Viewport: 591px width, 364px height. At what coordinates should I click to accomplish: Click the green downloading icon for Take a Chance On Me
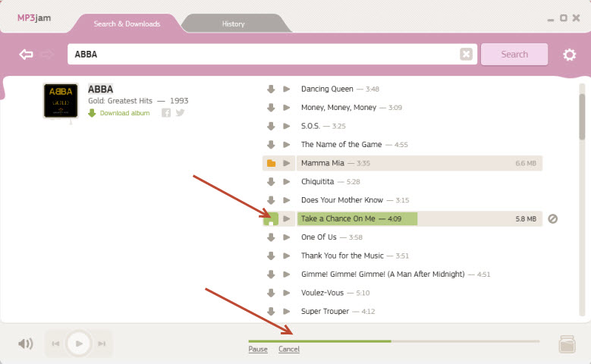(x=271, y=219)
